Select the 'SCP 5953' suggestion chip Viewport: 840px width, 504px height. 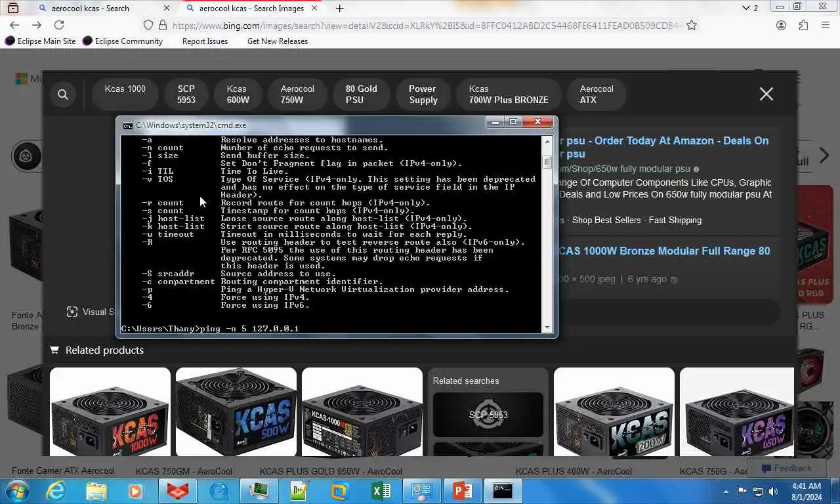pos(186,94)
